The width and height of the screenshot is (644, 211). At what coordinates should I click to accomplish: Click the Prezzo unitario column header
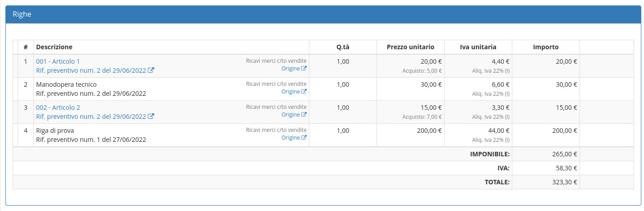pyautogui.click(x=410, y=47)
